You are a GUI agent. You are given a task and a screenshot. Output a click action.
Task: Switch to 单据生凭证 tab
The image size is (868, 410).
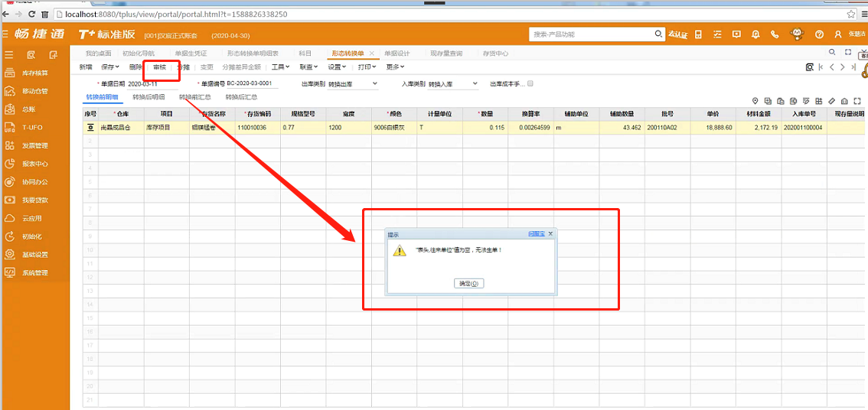pos(191,54)
